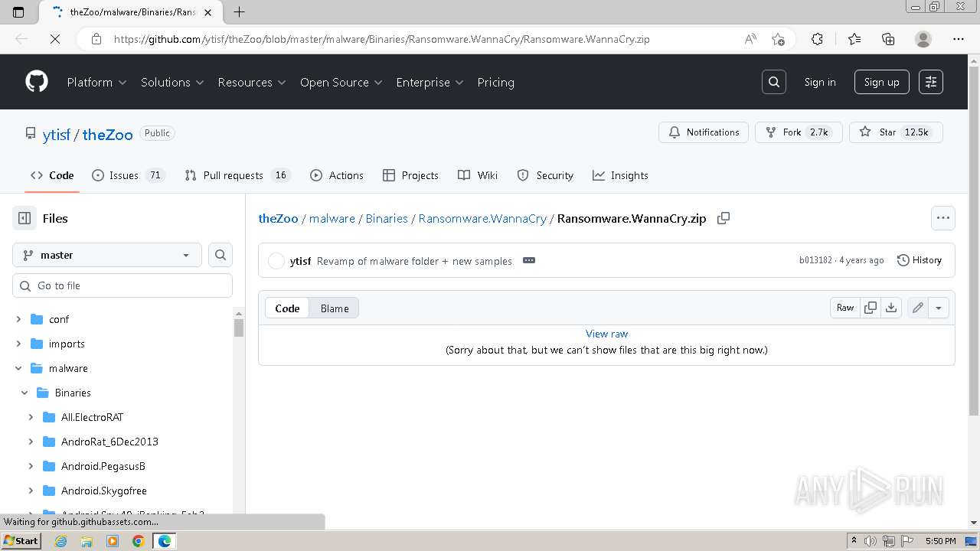Open the Open Source dropdown menu

(341, 82)
